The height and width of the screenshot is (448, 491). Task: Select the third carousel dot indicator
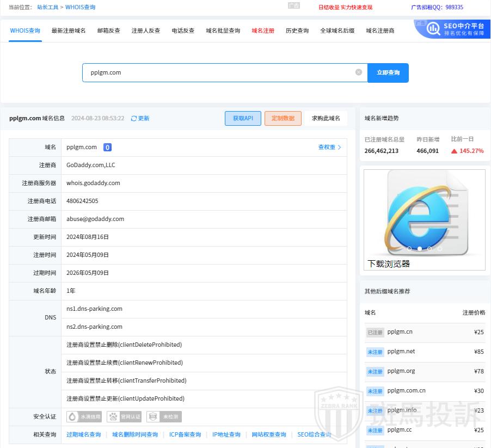pos(429,249)
